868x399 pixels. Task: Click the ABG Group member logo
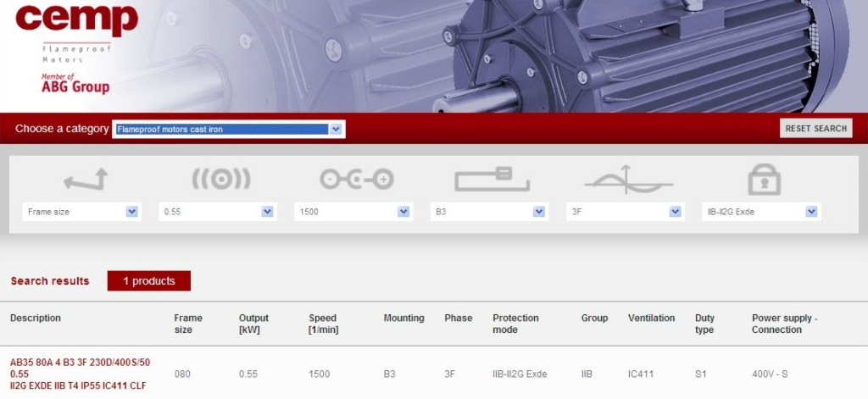tap(75, 84)
